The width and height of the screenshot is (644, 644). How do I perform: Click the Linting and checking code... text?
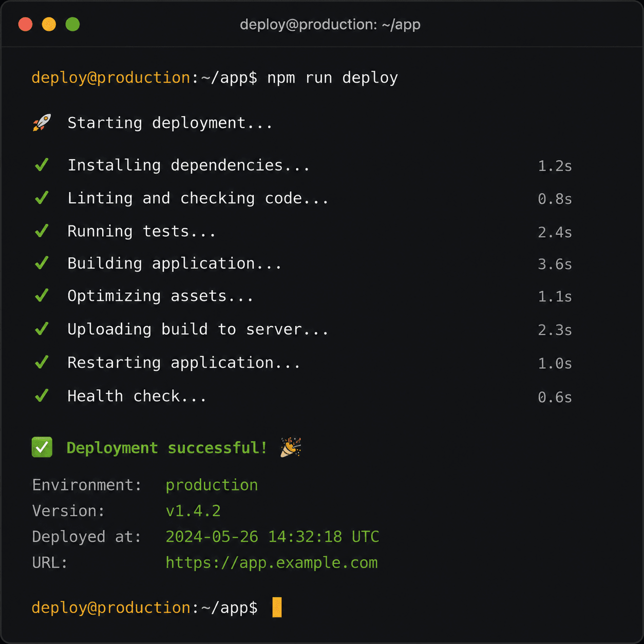(x=198, y=198)
